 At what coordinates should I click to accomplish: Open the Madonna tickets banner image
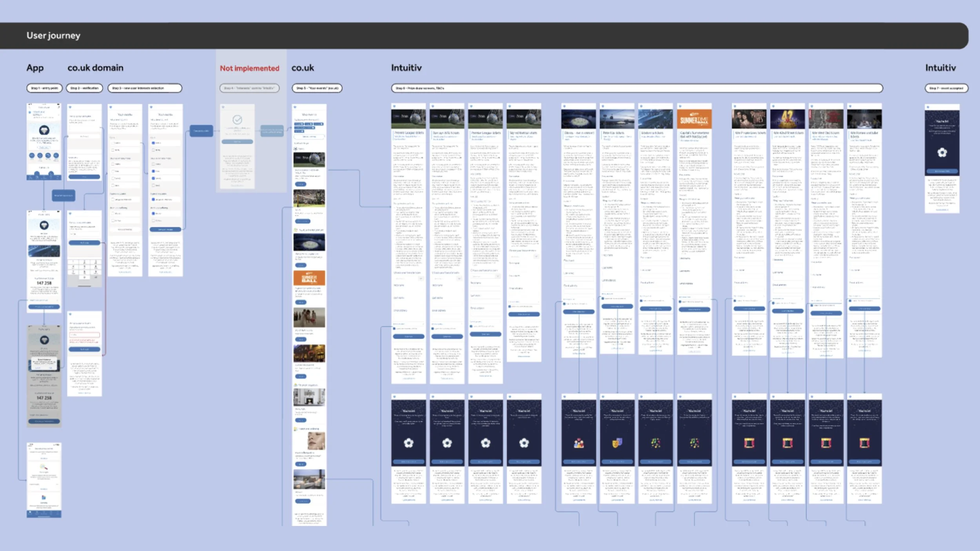[x=655, y=119]
